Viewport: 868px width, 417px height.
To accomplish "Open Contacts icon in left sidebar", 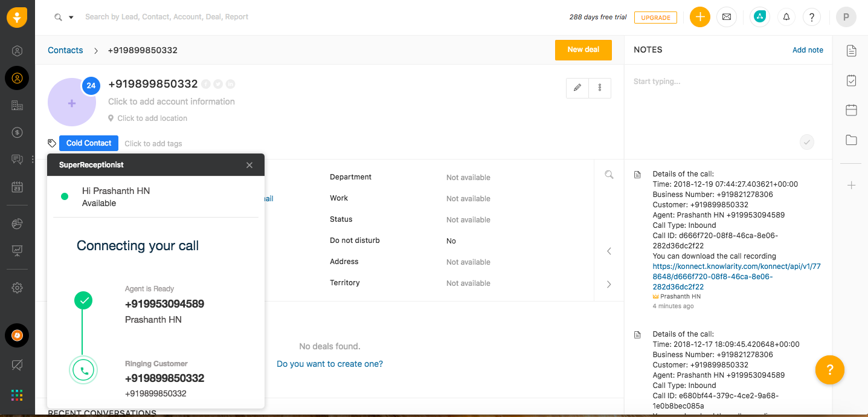I will (x=17, y=78).
